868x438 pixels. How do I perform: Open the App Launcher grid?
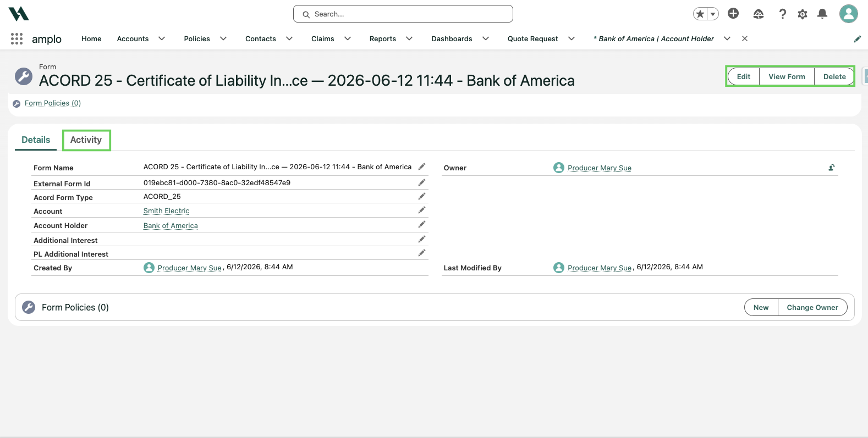17,38
